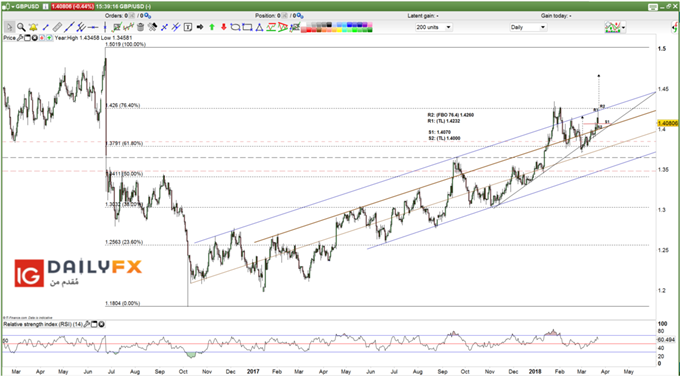Open the 200 units dropdown
The height and width of the screenshot is (376, 680).
[x=433, y=27]
